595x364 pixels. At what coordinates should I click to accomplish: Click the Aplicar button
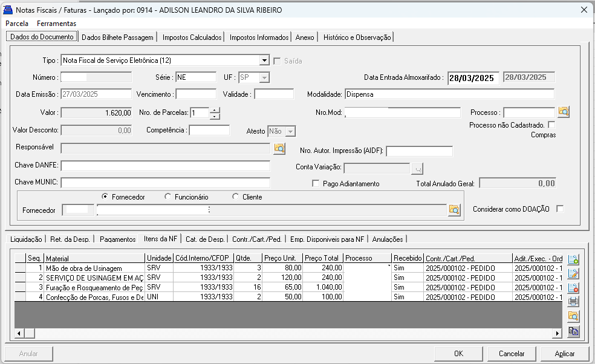point(565,353)
